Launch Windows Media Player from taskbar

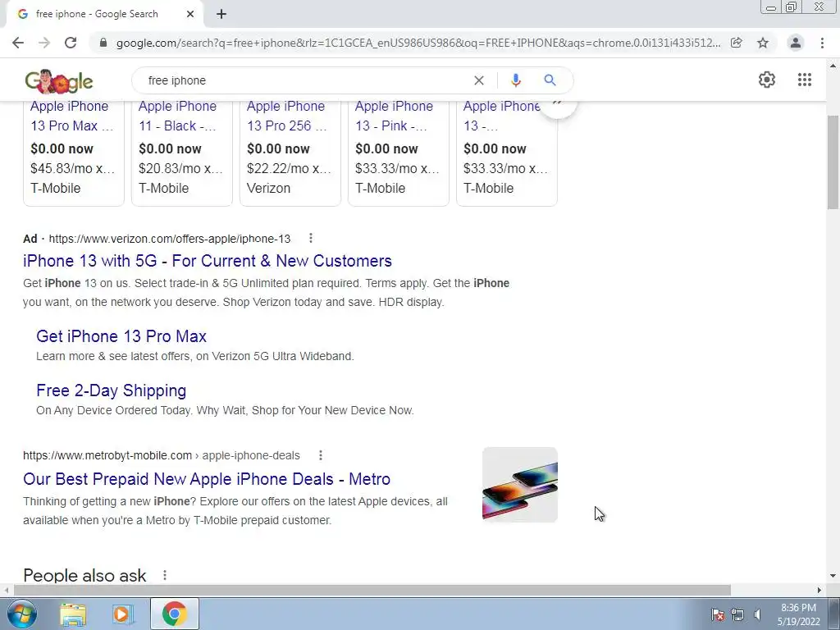123,614
